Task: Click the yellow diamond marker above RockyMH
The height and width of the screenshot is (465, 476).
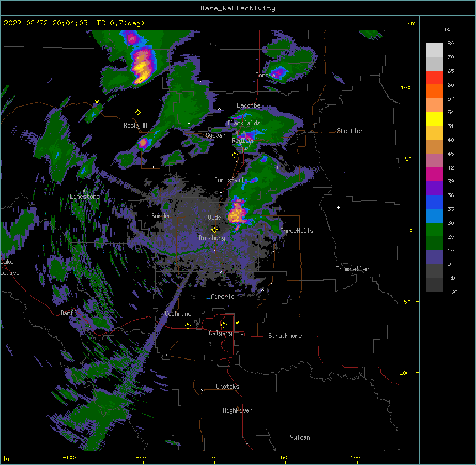Action: (x=138, y=113)
